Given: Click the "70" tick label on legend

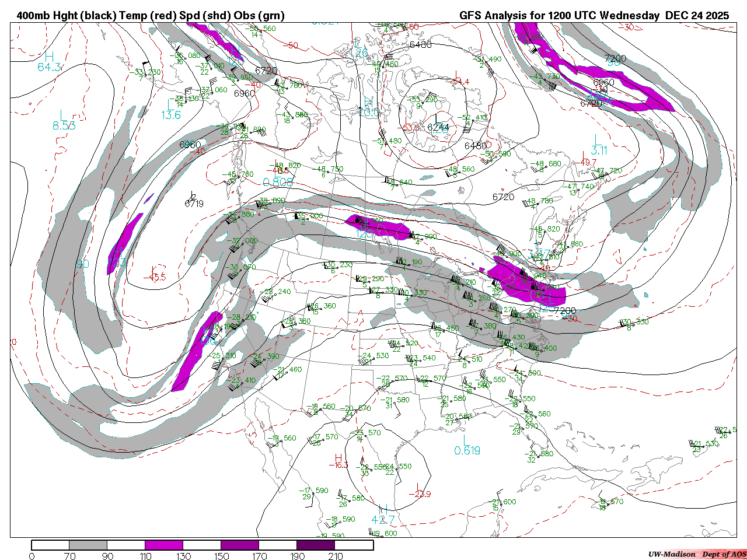Looking at the screenshot, I should pyautogui.click(x=69, y=556).
